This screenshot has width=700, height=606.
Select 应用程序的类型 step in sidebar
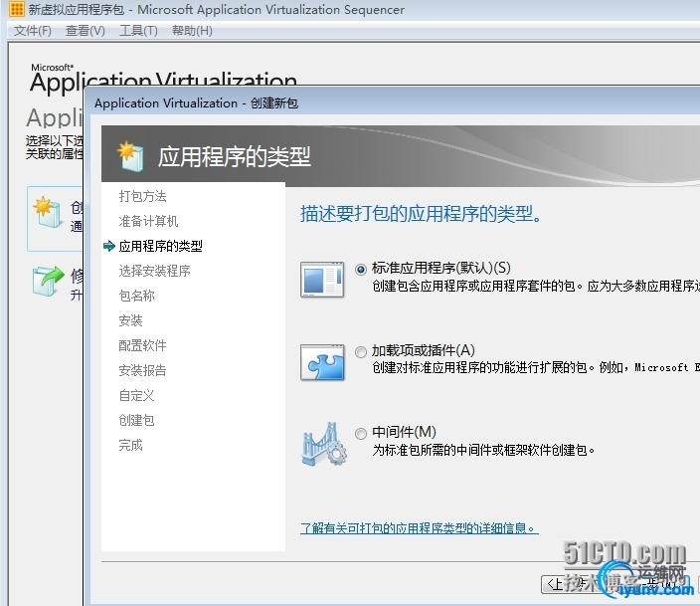[160, 246]
